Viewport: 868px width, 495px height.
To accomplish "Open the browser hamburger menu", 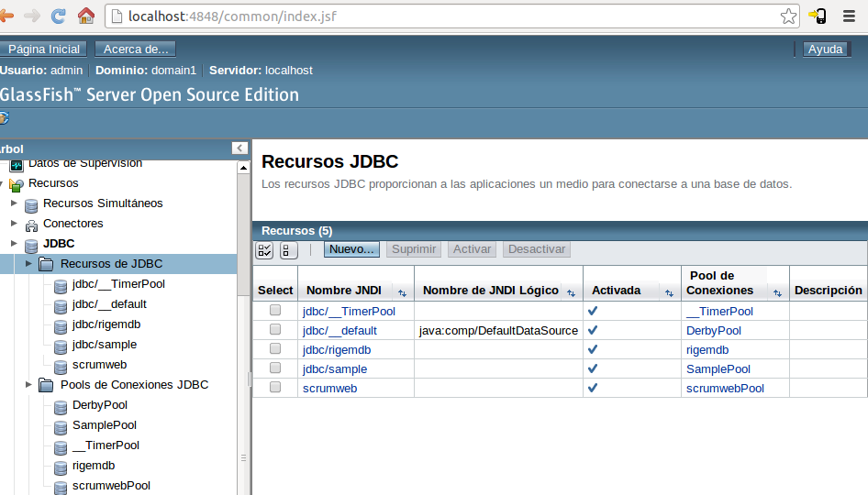I will click(x=849, y=16).
